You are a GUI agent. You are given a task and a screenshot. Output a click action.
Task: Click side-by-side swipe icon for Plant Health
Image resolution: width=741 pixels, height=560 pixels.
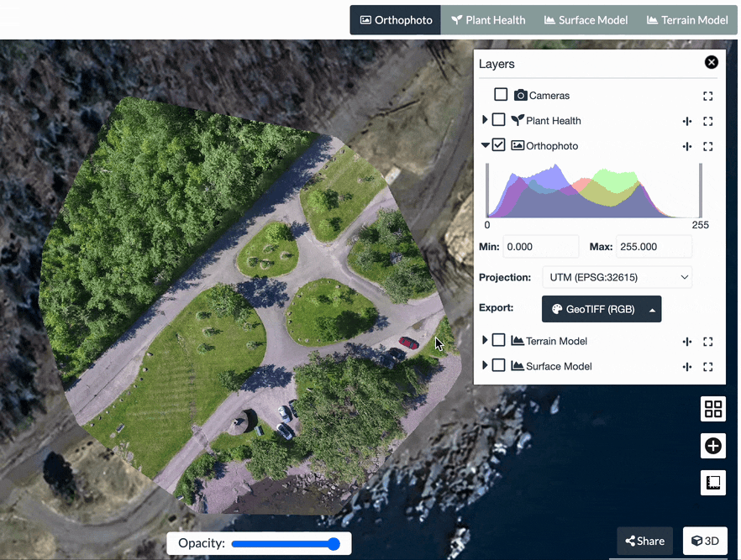687,121
